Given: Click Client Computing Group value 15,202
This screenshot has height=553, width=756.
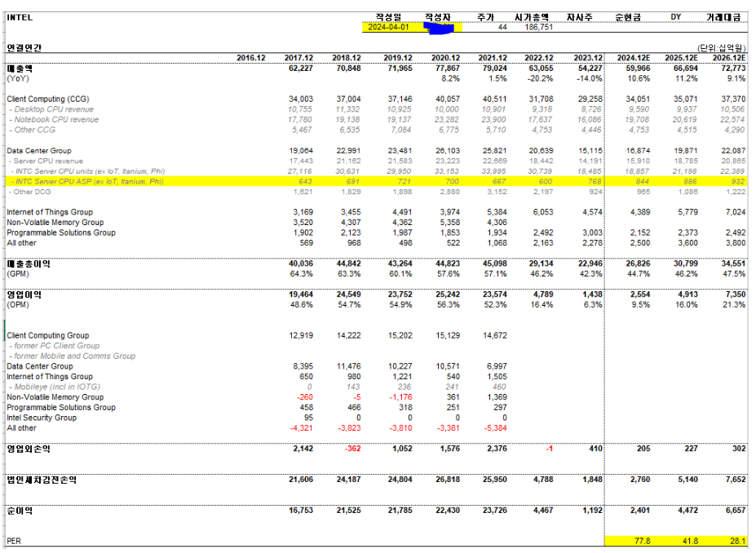Looking at the screenshot, I should (x=400, y=335).
